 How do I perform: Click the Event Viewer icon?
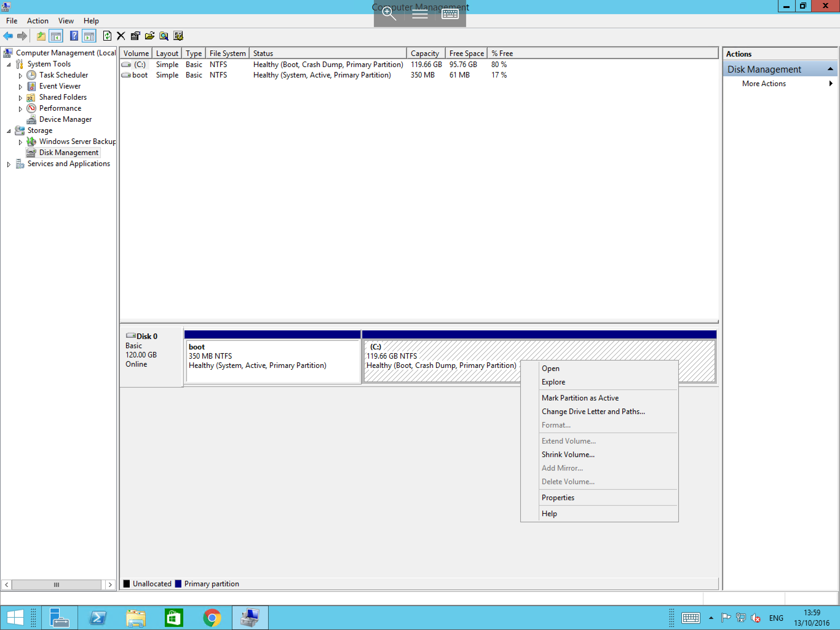pyautogui.click(x=32, y=86)
